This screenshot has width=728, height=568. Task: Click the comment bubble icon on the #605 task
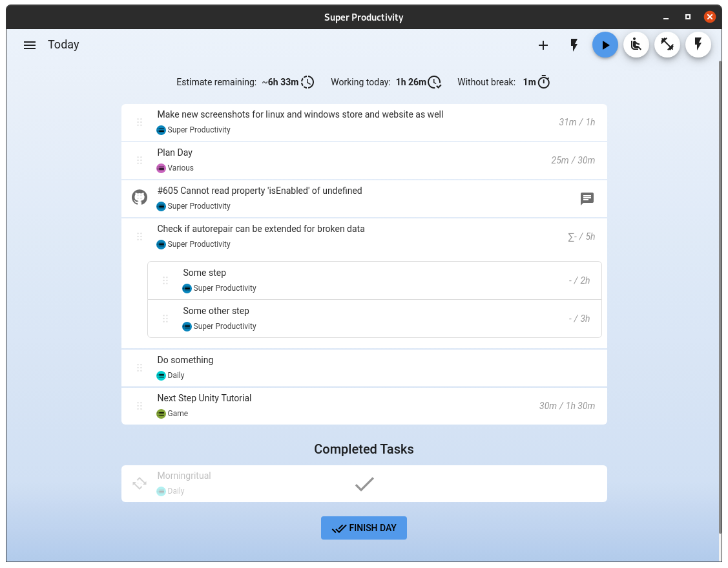coord(587,199)
